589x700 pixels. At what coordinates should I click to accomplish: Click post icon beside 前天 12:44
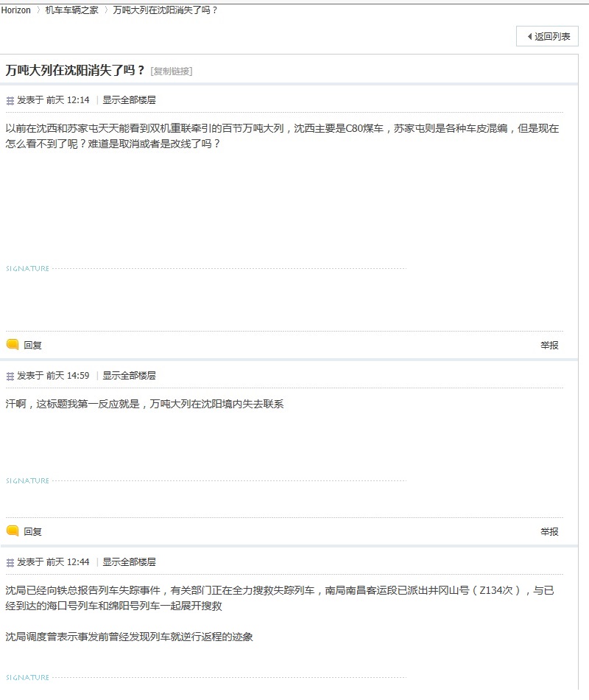pyautogui.click(x=10, y=562)
